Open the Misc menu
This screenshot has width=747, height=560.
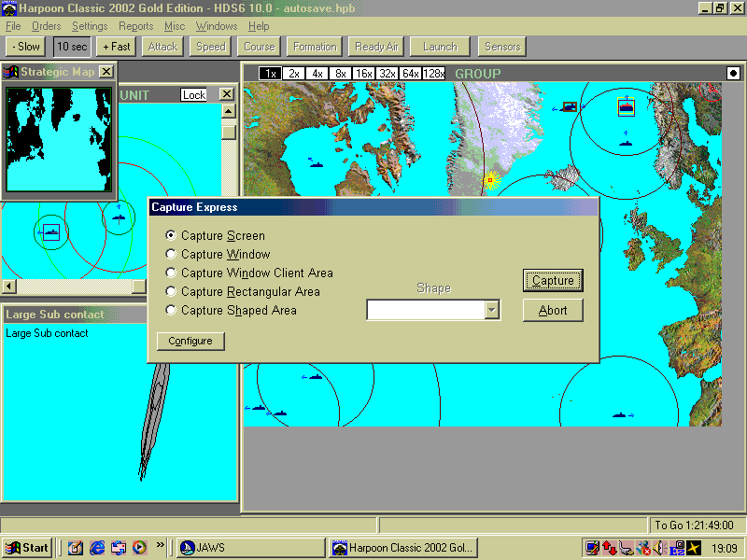(175, 26)
